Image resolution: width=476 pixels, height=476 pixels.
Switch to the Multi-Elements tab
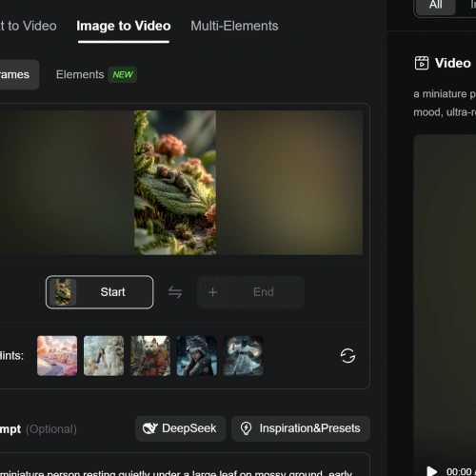234,26
